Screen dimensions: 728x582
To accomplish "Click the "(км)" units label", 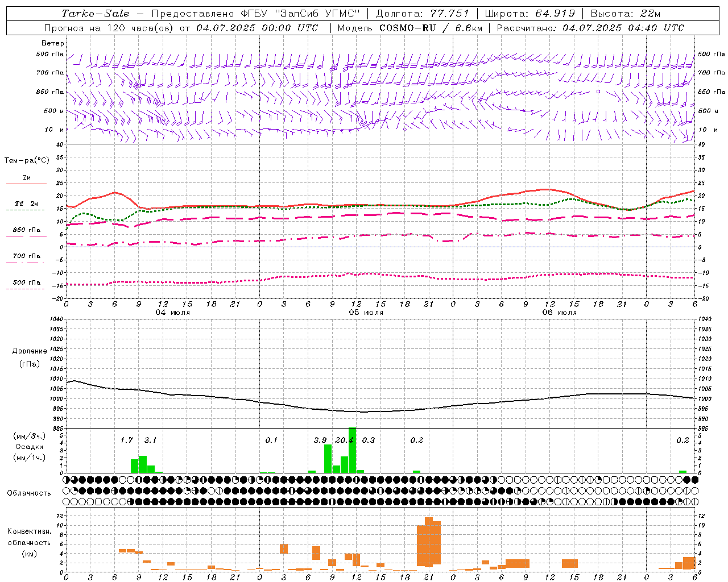I will pyautogui.click(x=30, y=553).
